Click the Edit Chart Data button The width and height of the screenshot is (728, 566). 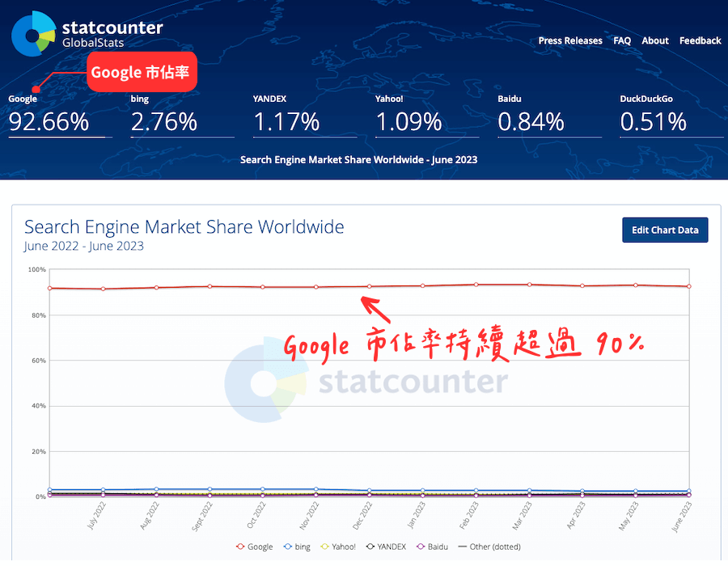(x=665, y=230)
